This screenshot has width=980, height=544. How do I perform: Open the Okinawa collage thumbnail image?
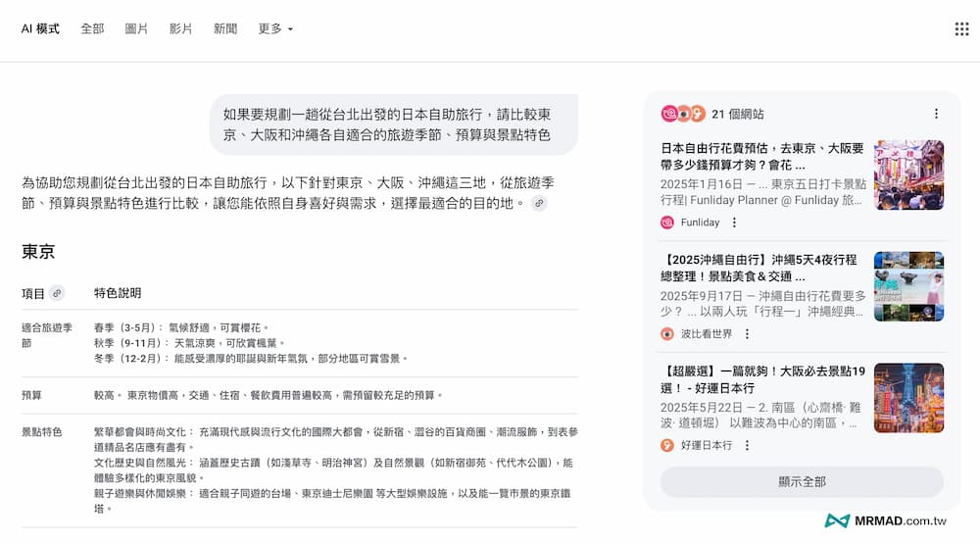click(x=908, y=286)
